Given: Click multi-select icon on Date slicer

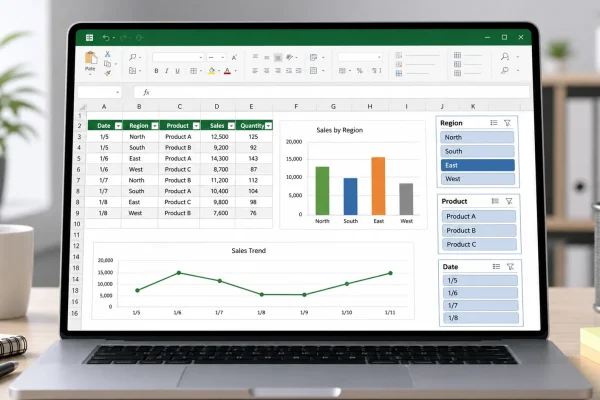Looking at the screenshot, I should [x=496, y=266].
